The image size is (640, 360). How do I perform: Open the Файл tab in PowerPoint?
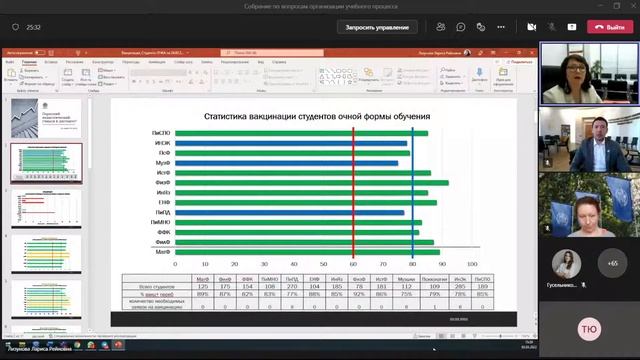[x=10, y=62]
